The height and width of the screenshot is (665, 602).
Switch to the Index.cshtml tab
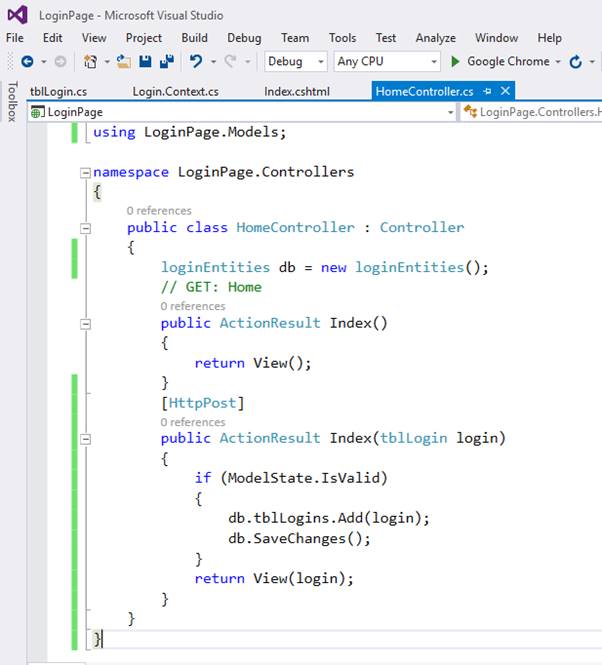click(x=297, y=92)
